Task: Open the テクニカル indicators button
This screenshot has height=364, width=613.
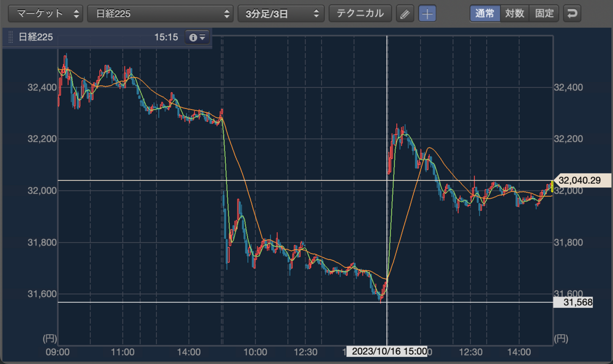Action: click(x=360, y=14)
